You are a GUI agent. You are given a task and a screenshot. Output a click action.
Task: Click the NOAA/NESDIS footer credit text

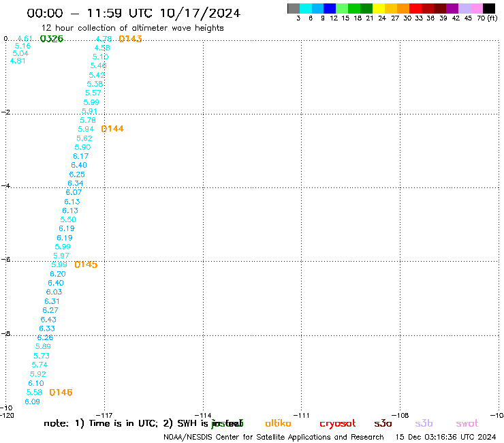[274, 437]
